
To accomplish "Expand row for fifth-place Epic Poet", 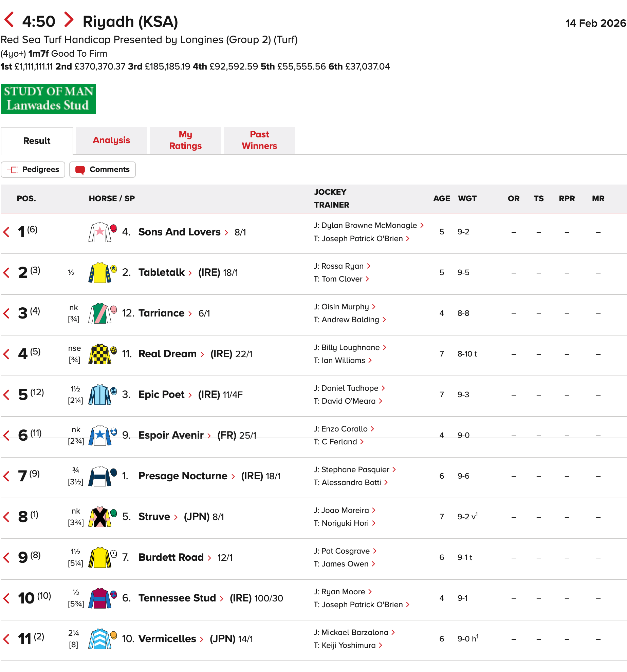I will [x=6, y=395].
